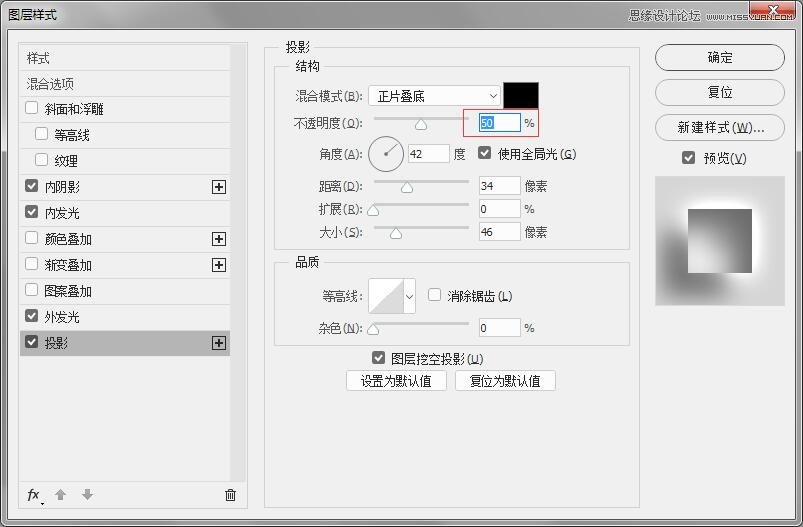Image resolution: width=803 pixels, height=527 pixels.
Task: Close the 图层样式 dialog
Action: tap(773, 9)
